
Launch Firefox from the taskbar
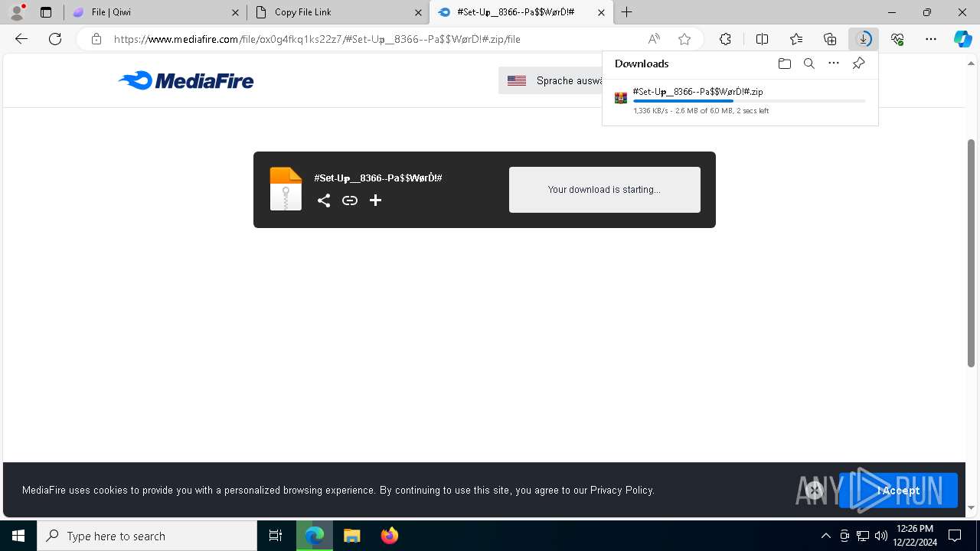[390, 536]
